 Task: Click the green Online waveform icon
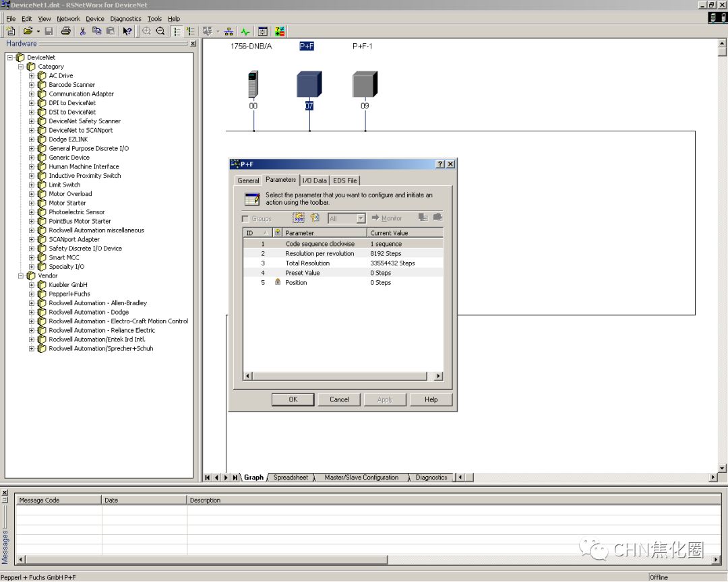coord(245,31)
